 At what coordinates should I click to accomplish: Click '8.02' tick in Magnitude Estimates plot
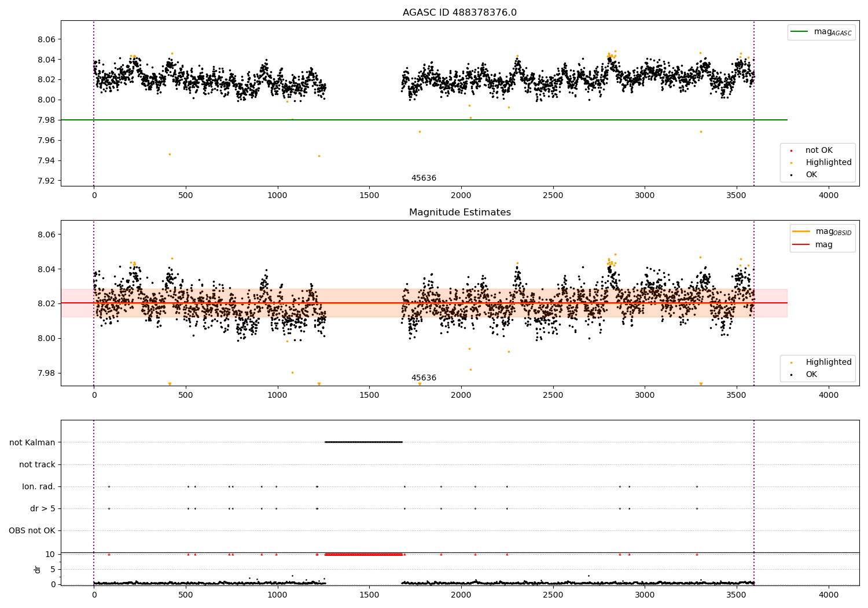[46, 303]
